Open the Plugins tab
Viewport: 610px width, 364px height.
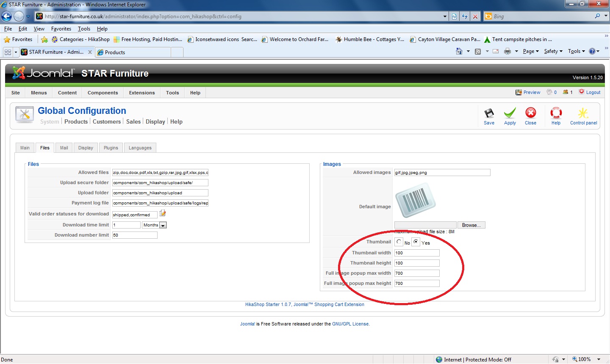point(111,148)
